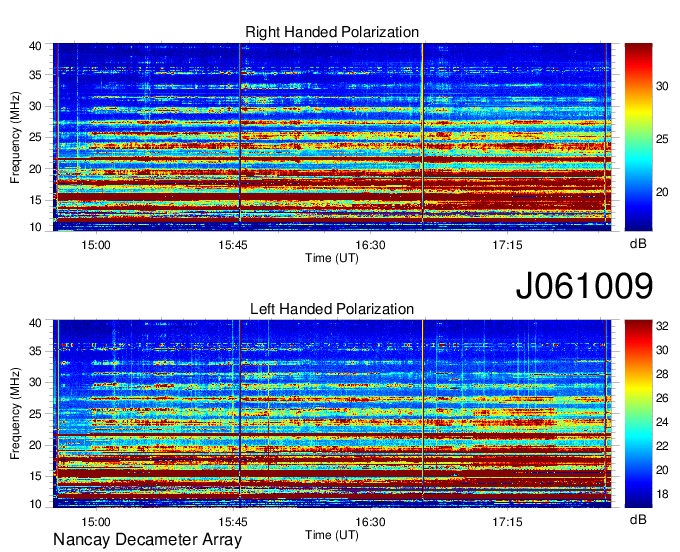Click the 35 MHz tick label on upper plot
The image size is (680, 552).
(35, 75)
